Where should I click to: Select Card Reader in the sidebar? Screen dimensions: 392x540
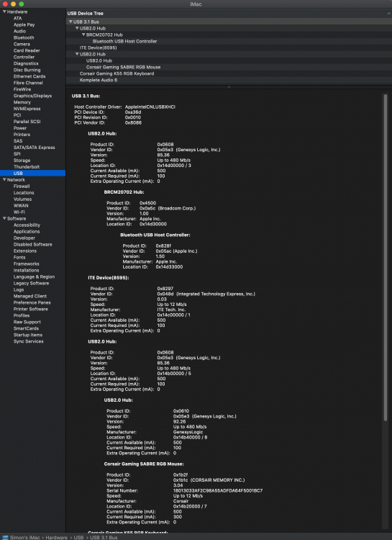pyautogui.click(x=27, y=50)
